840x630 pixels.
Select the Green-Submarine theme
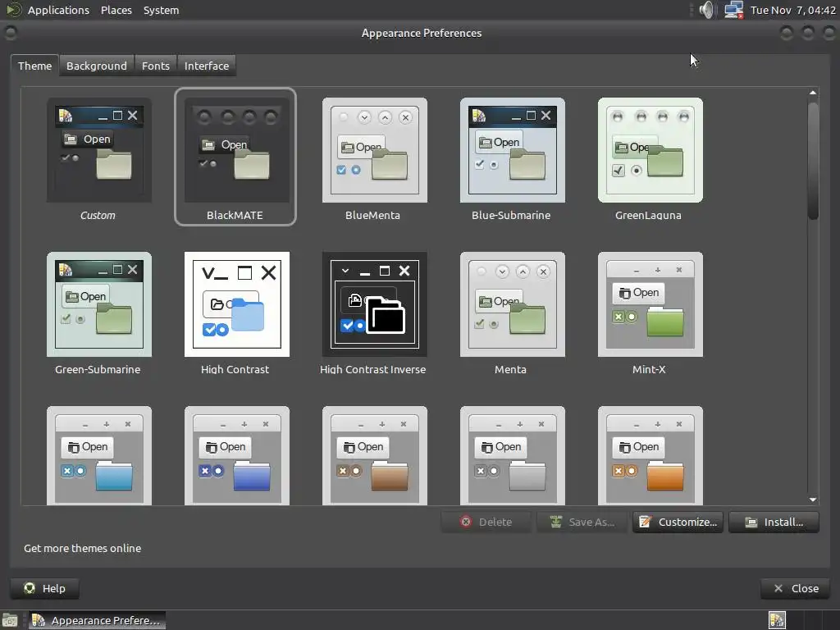coord(99,304)
